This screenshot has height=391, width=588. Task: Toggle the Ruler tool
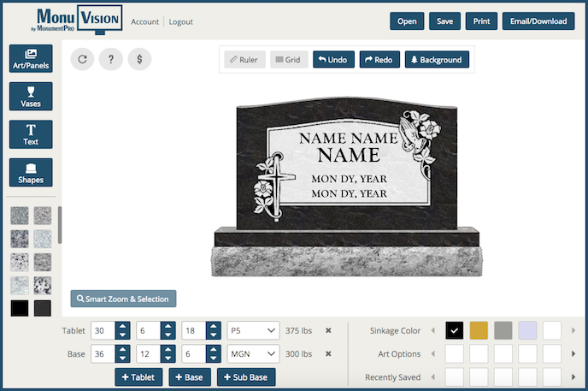pos(244,60)
